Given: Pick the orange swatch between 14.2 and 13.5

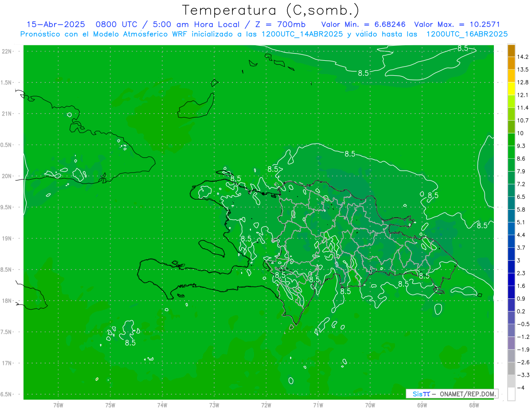Looking at the screenshot, I should (x=511, y=63).
